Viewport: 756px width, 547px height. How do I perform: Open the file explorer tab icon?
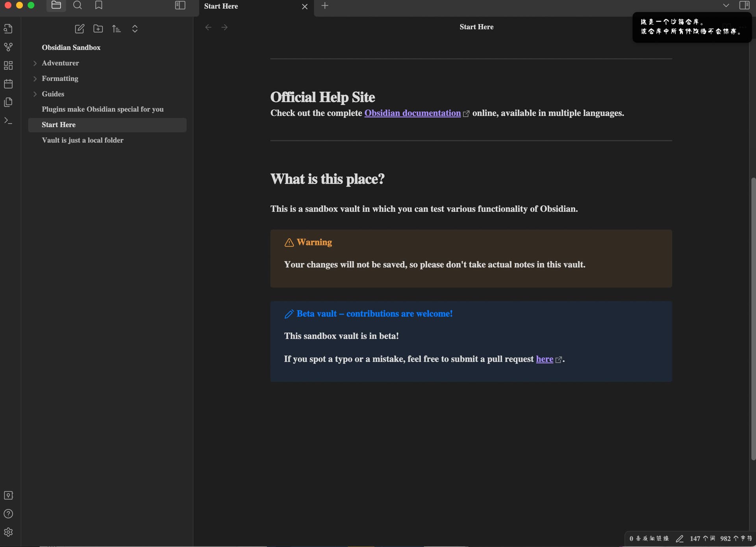pos(56,6)
